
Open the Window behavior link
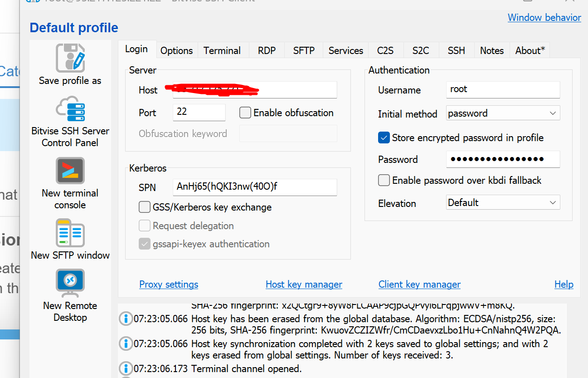[544, 18]
